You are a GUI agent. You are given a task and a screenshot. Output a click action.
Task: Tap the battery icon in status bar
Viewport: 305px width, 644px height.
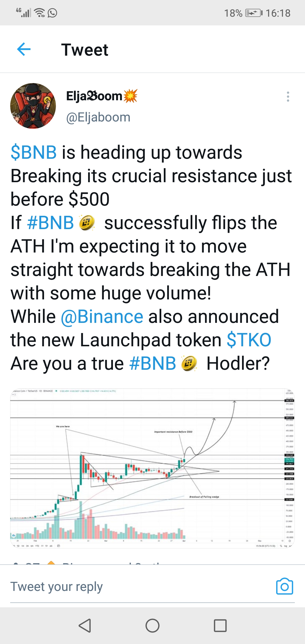coord(253,13)
